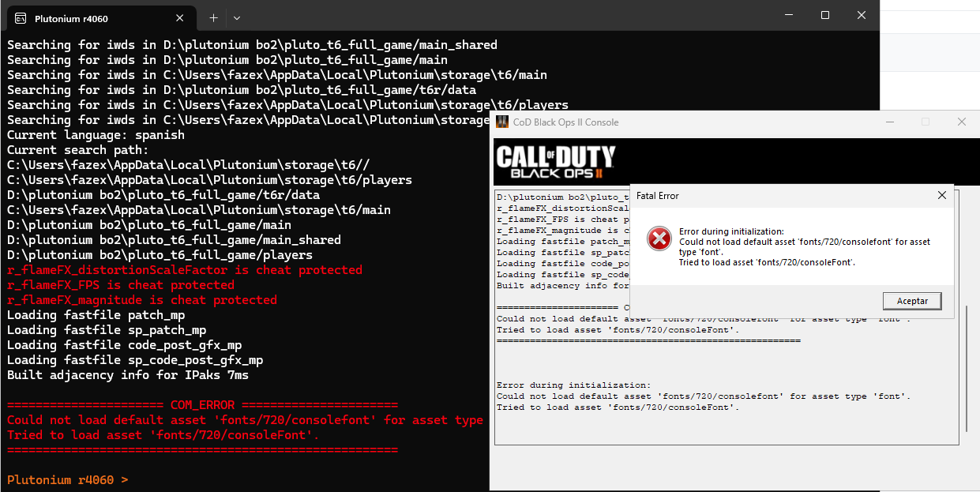Click Aceptar in the Fatal Error dialog
This screenshot has width=980, height=492.
(x=912, y=301)
